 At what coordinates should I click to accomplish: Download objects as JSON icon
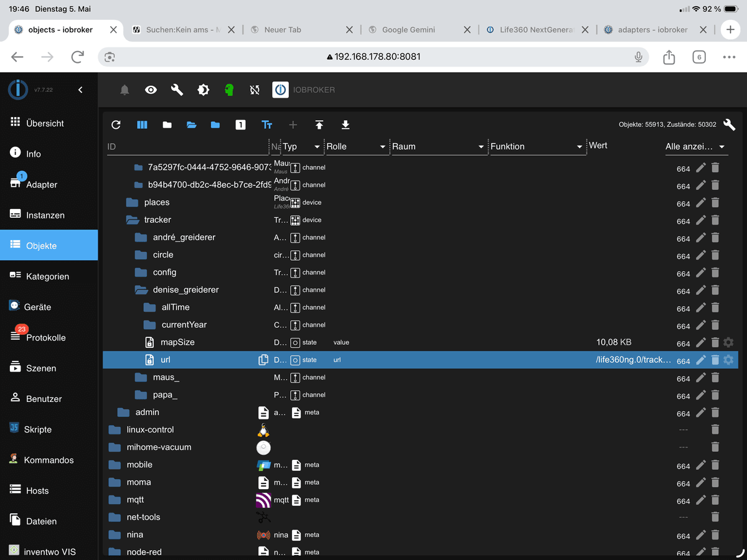point(345,125)
